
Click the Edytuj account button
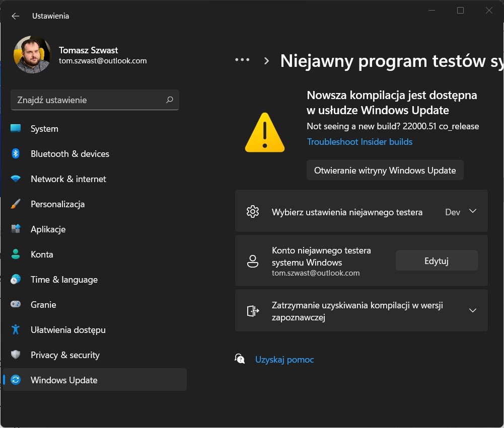[437, 261]
